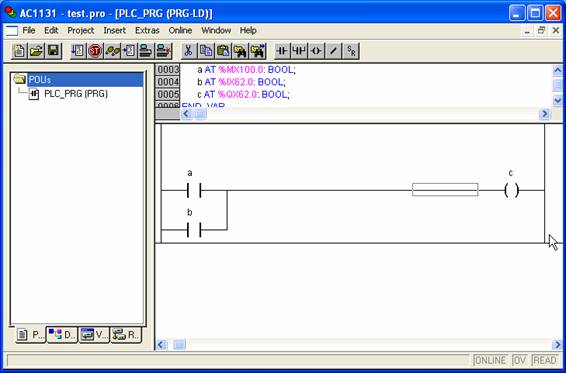Viewport: 566px width, 373px height.
Task: Open the Online menu
Action: click(x=180, y=30)
